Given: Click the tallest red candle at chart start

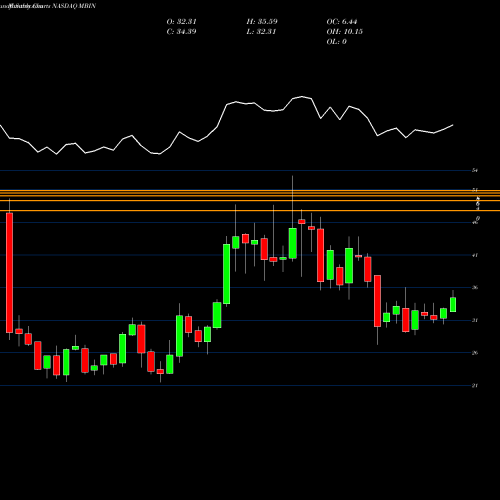Looking at the screenshot, I should click(9, 273).
